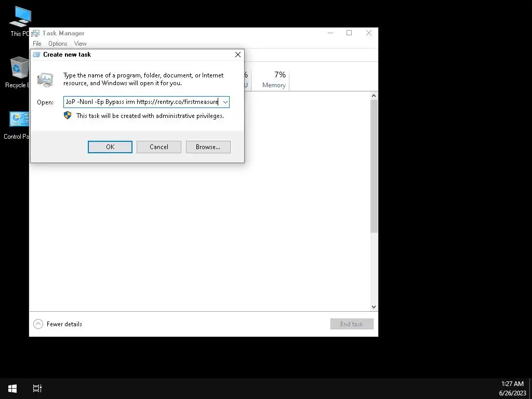Minimize the Task Manager window
The image size is (532, 399).
click(330, 33)
